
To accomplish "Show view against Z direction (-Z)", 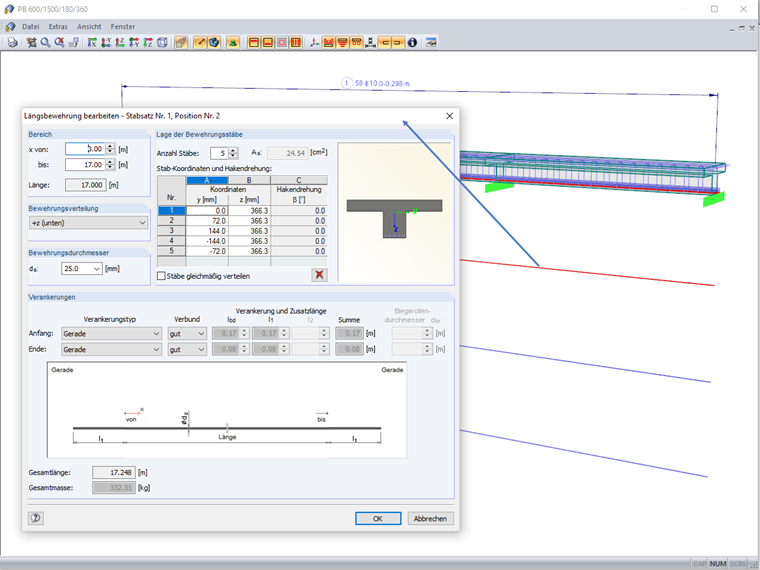I will tap(148, 43).
